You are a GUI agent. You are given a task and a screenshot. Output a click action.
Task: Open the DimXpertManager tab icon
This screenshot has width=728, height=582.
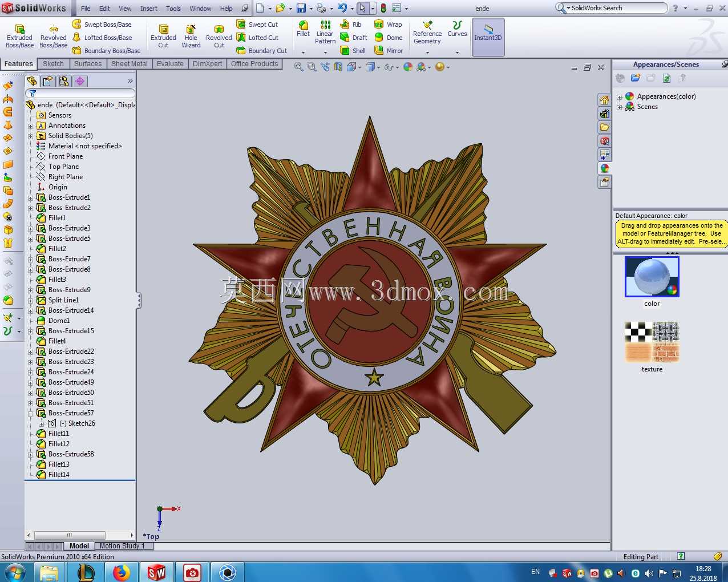click(80, 81)
